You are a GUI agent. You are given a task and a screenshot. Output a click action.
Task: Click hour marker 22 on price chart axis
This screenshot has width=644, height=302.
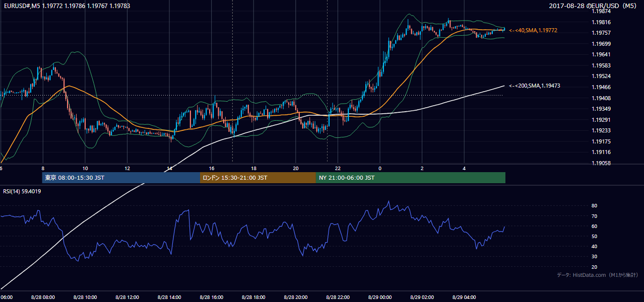click(338, 169)
